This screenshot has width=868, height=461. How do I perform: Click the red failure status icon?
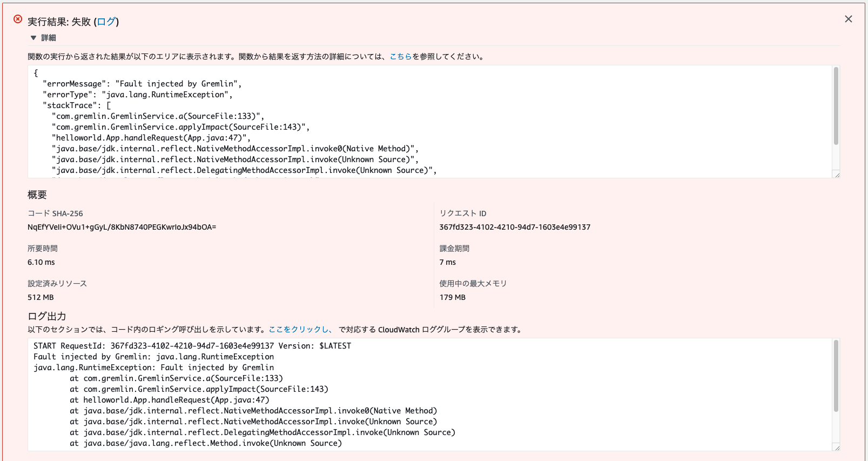click(x=18, y=19)
